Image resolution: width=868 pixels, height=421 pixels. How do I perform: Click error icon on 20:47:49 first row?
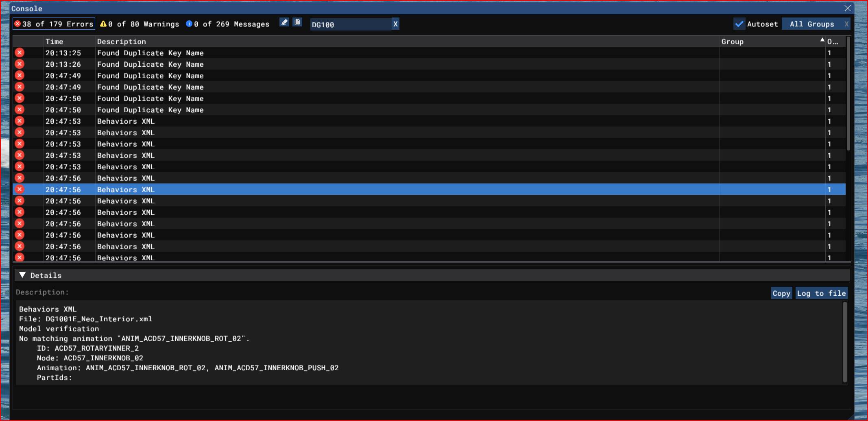pyautogui.click(x=20, y=76)
